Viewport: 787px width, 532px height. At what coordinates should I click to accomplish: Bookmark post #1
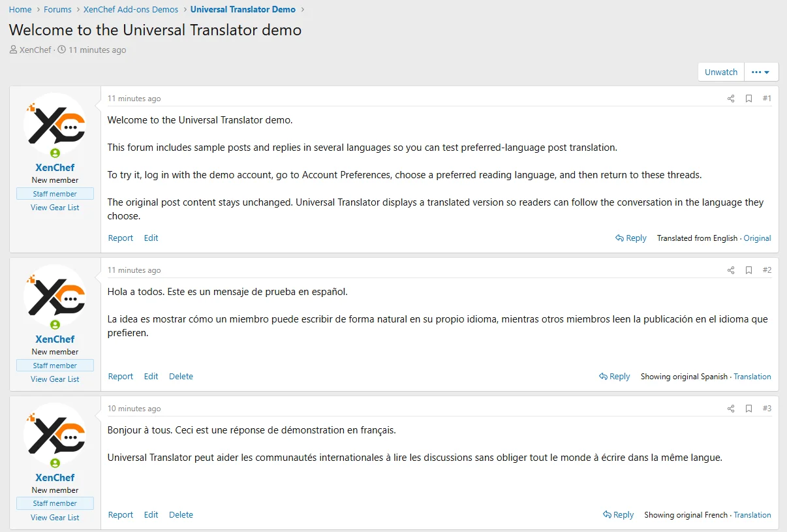coord(749,99)
